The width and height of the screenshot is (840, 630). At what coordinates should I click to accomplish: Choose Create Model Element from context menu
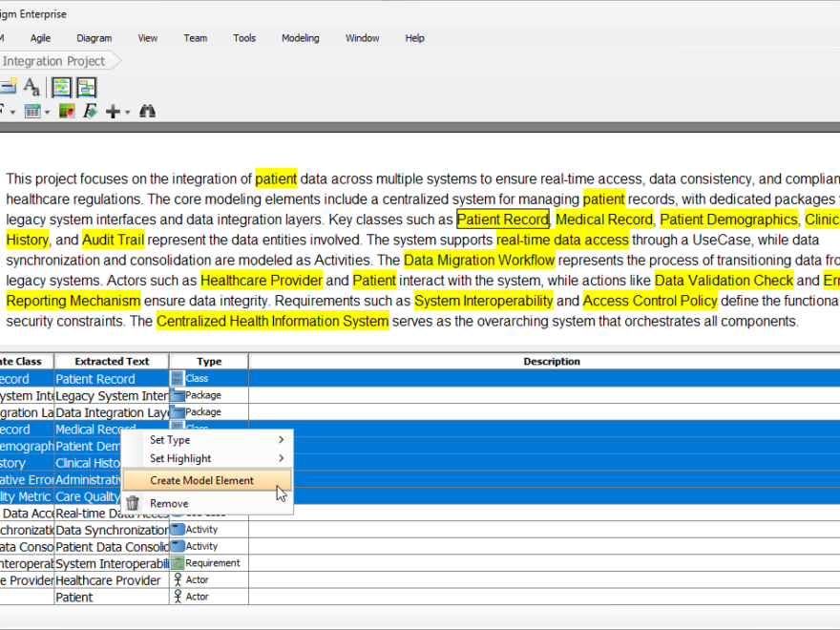pos(205,480)
